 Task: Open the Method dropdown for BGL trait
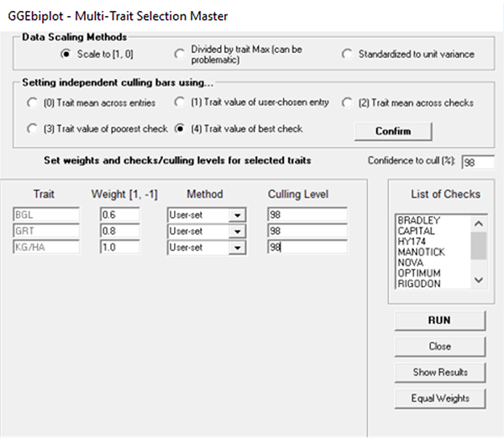pyautogui.click(x=238, y=214)
